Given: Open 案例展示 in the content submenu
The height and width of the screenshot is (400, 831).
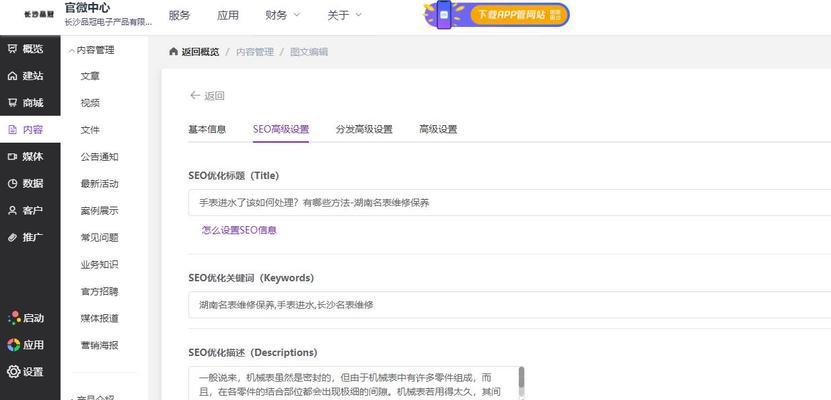Looking at the screenshot, I should 100,211.
